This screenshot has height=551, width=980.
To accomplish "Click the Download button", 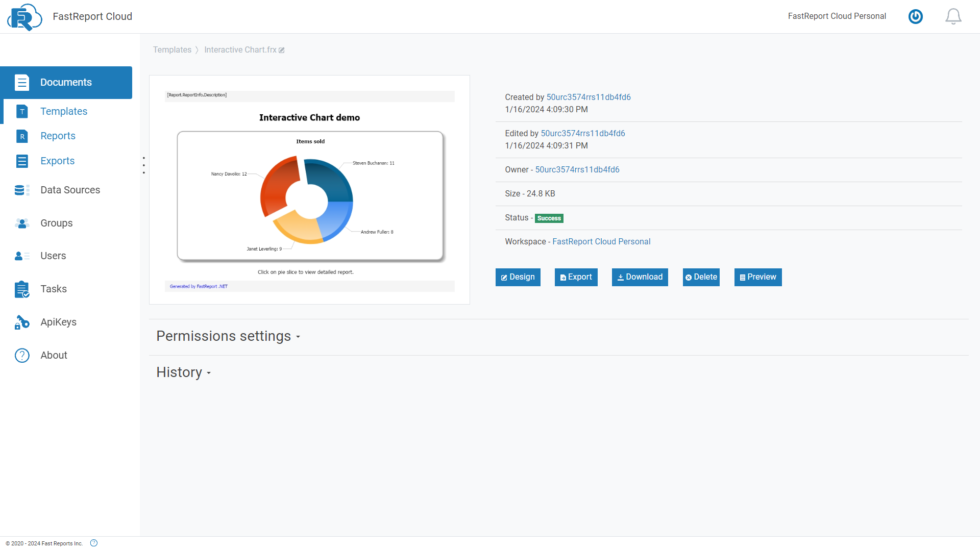I will click(x=640, y=277).
